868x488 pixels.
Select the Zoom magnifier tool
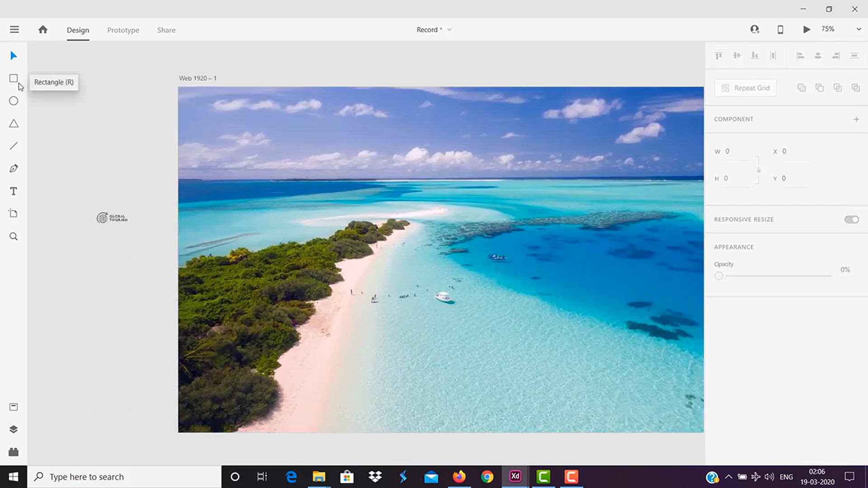point(14,236)
